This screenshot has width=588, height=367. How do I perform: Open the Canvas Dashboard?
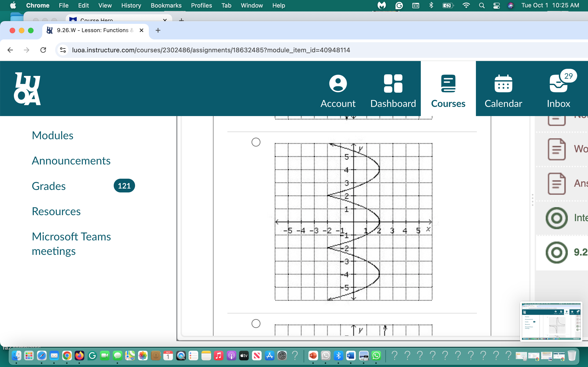(x=392, y=91)
